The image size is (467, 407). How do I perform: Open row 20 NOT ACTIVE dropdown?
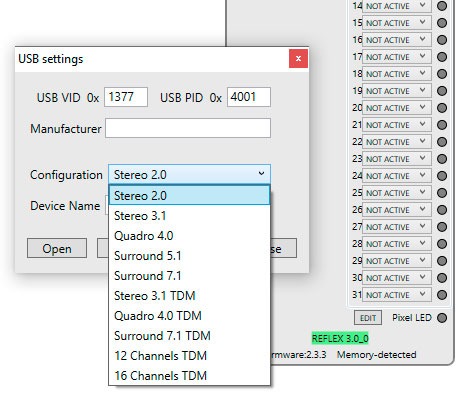(x=397, y=108)
